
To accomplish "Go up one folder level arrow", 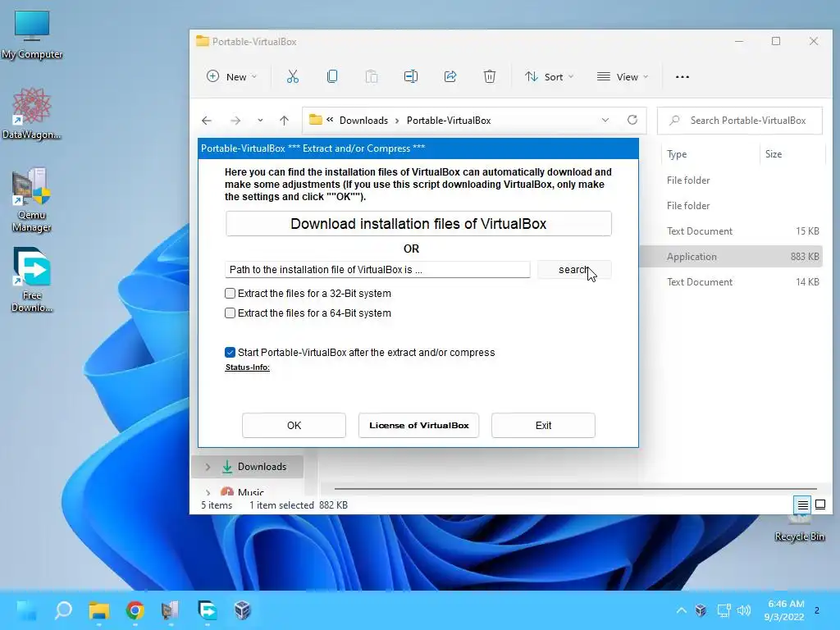I will pos(285,121).
